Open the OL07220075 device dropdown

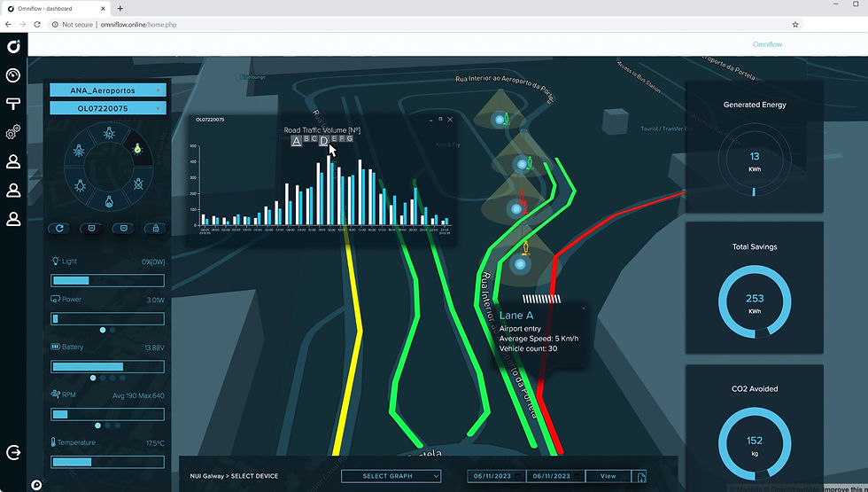pyautogui.click(x=108, y=108)
